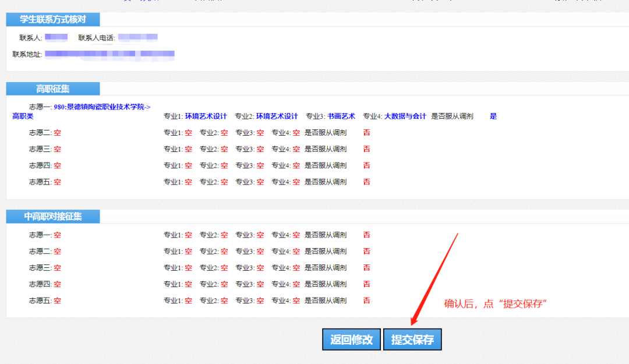
Task: Click the 提交保存 button
Action: tap(412, 340)
